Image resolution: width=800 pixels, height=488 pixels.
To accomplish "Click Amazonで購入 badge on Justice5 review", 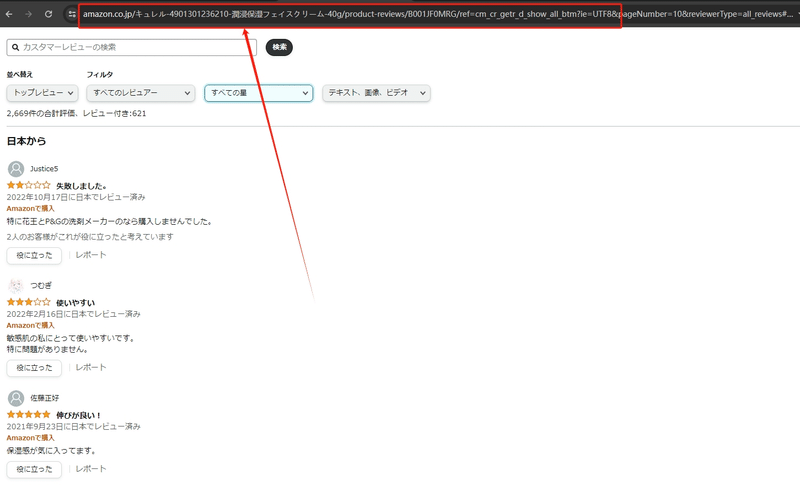I will coord(31,208).
